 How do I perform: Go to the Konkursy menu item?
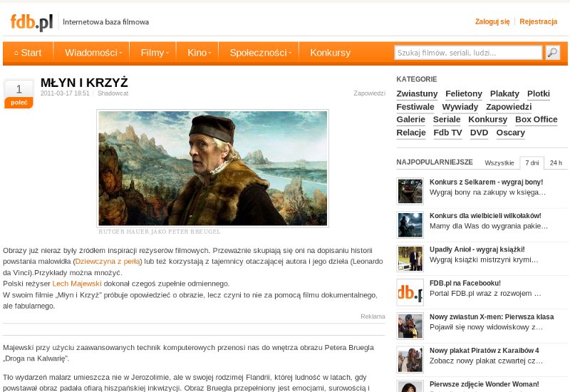pos(330,53)
